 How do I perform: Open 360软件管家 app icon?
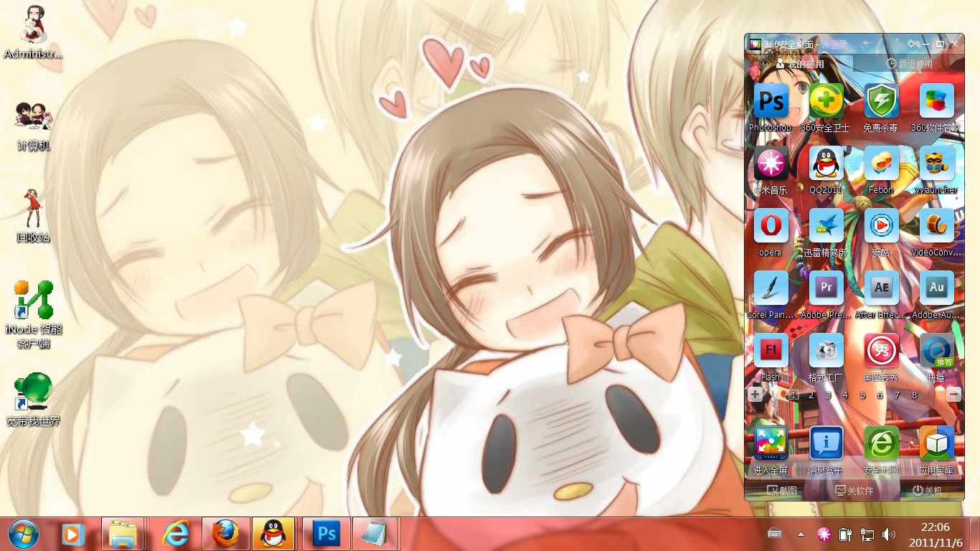[x=936, y=101]
